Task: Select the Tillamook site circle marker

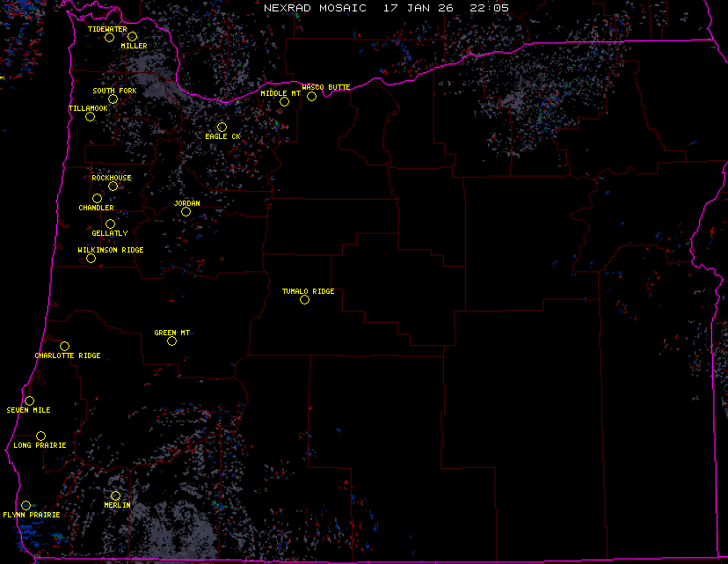Action: pos(90,117)
